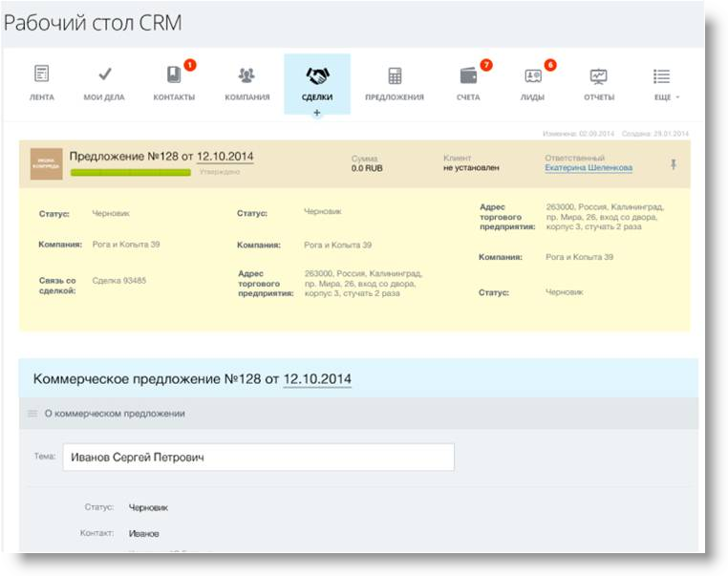Click the Сделка 93485 deal reference
Screen dimensions: 728x576
(120, 281)
